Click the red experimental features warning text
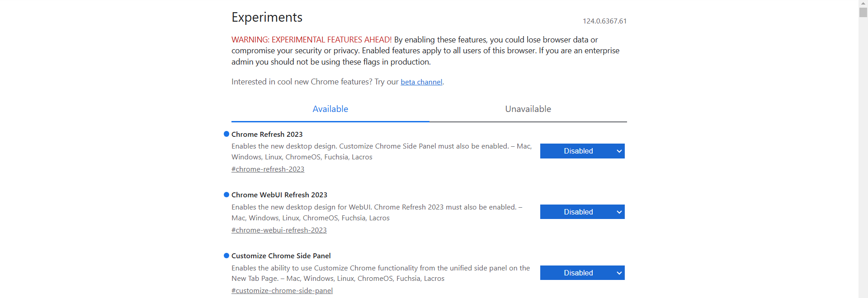868x298 pixels. [311, 40]
